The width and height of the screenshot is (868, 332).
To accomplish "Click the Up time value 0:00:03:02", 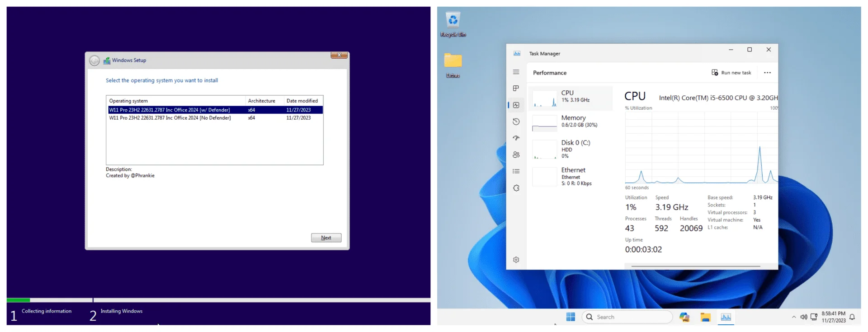I will 643,249.
